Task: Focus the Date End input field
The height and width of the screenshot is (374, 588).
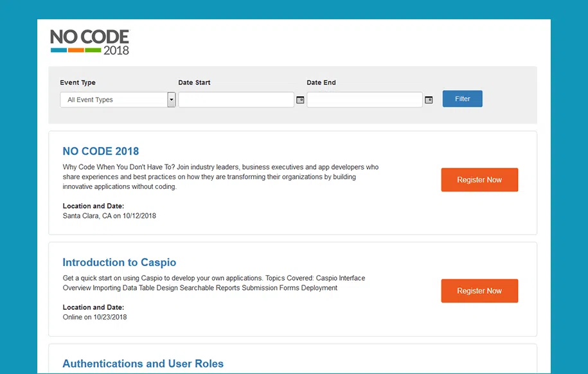Action: pyautogui.click(x=364, y=100)
